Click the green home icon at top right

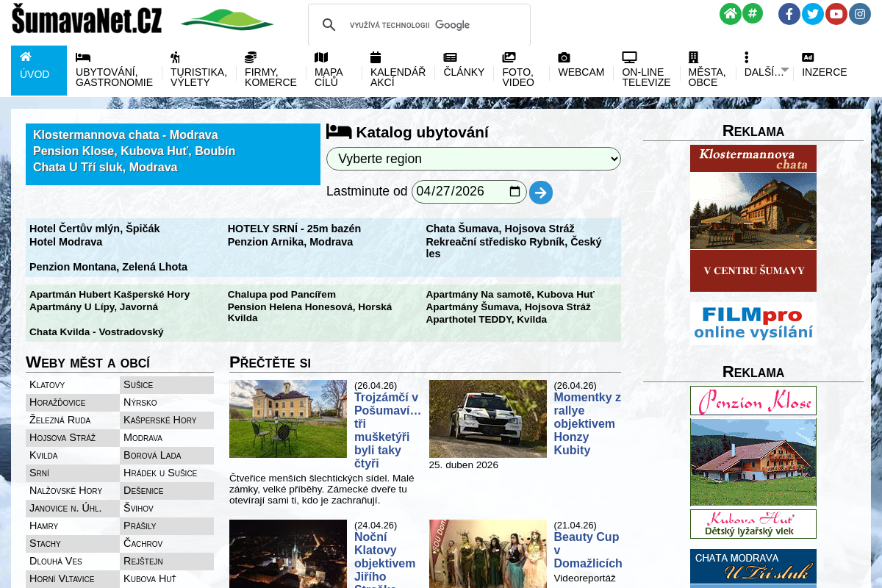(730, 14)
